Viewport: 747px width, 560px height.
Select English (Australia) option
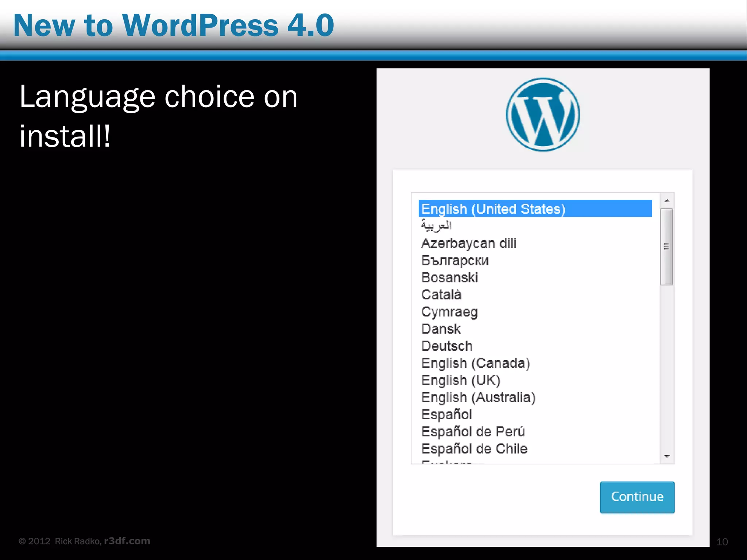coord(535,397)
